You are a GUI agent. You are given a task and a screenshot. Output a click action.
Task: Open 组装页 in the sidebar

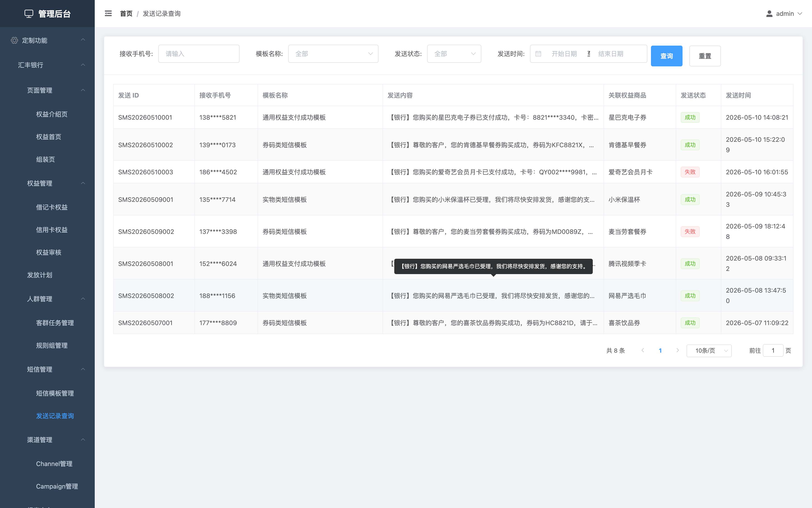coord(45,159)
